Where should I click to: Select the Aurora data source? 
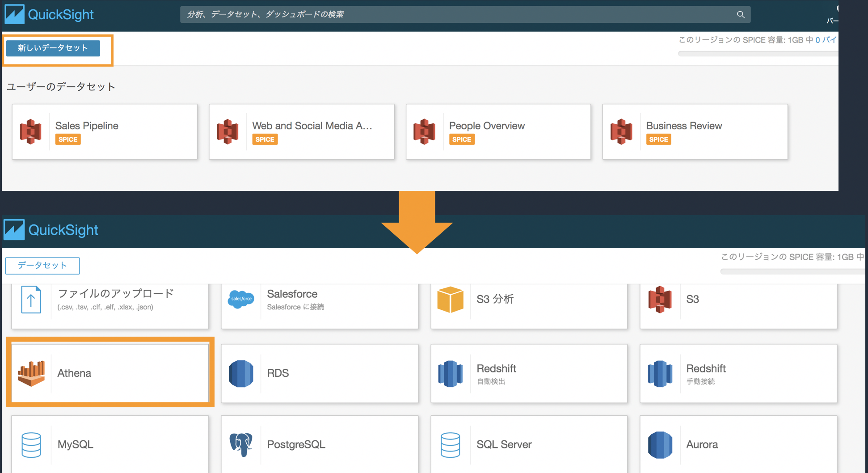tap(738, 444)
